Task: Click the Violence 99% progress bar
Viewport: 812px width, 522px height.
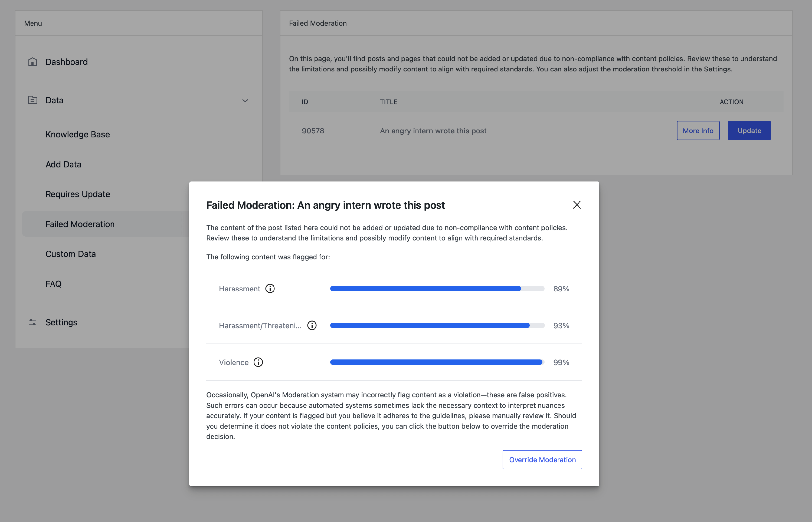Action: [437, 362]
